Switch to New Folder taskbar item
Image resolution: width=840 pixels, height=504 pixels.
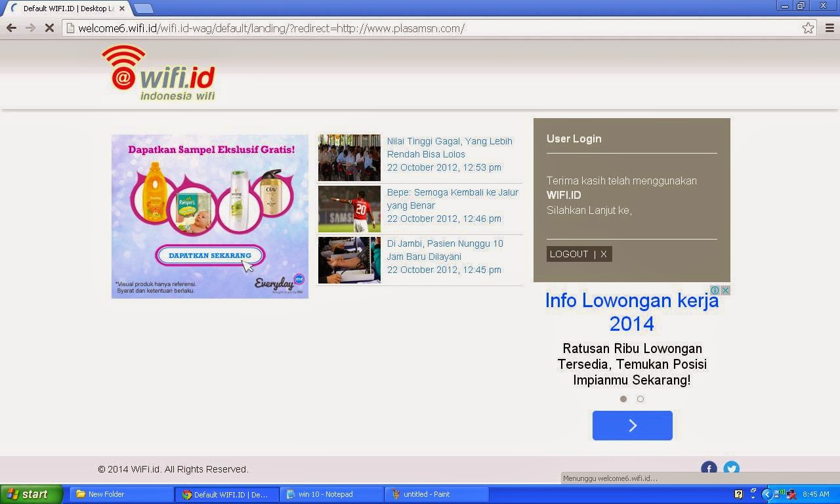click(x=121, y=494)
